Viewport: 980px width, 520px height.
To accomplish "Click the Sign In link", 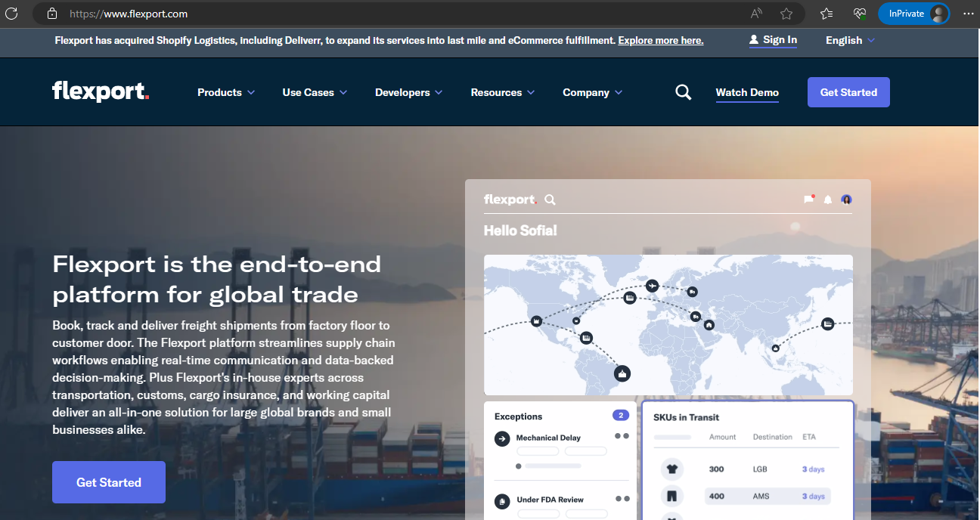I will [773, 40].
